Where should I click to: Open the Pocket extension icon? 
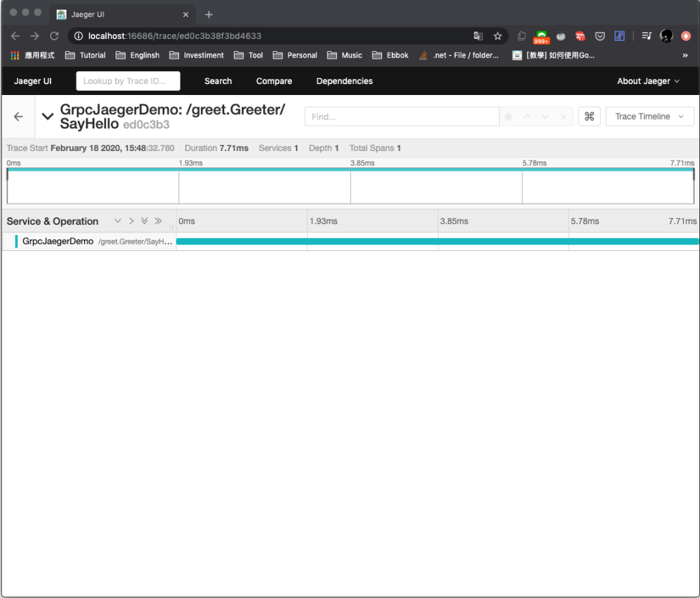(600, 36)
